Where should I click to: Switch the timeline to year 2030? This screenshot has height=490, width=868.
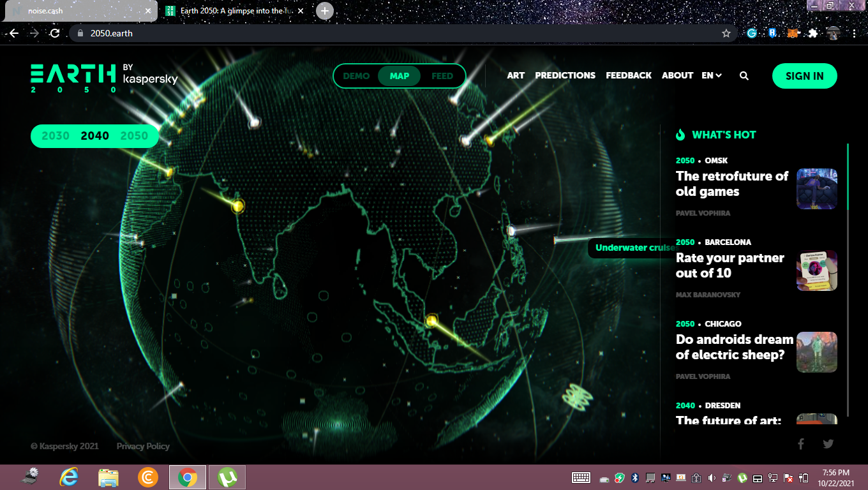56,135
